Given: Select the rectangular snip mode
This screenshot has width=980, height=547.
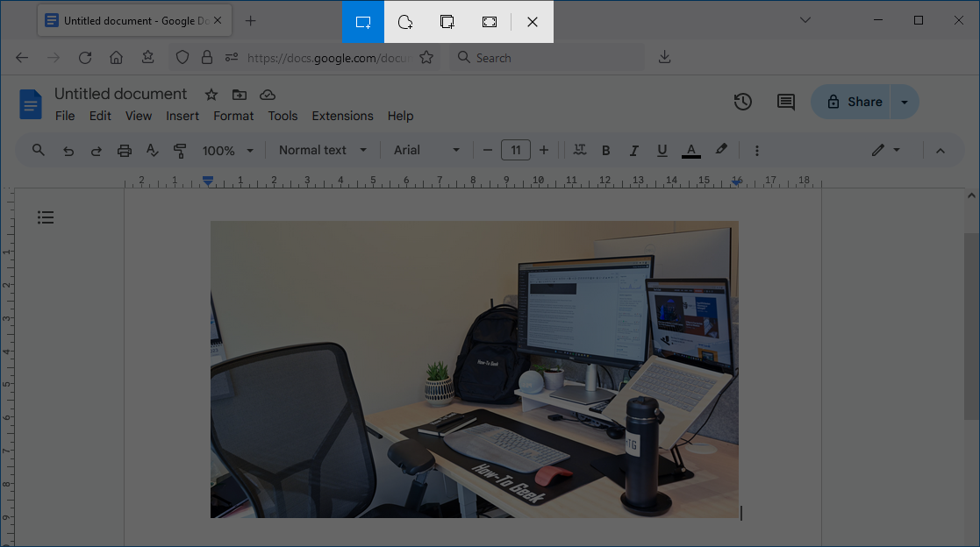Looking at the screenshot, I should (x=362, y=21).
